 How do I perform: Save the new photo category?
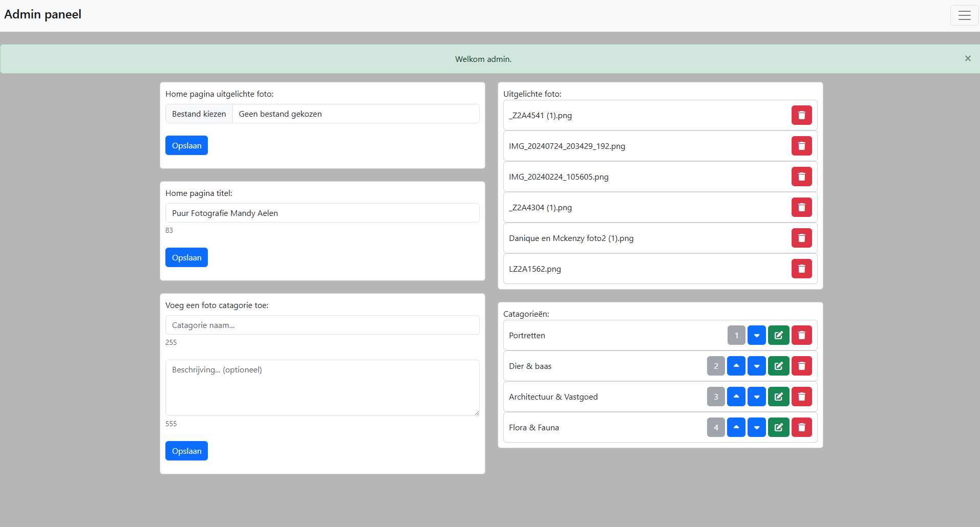point(186,451)
